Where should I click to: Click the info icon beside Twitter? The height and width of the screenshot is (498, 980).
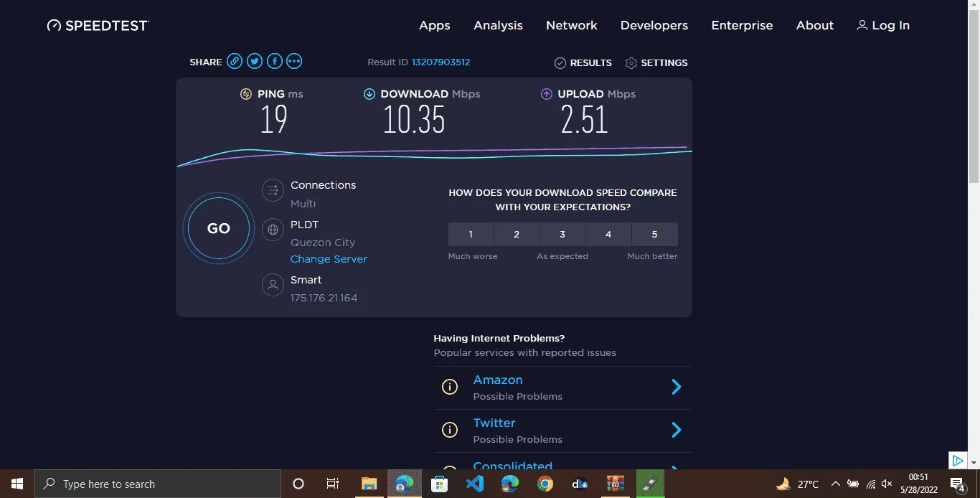click(x=450, y=430)
